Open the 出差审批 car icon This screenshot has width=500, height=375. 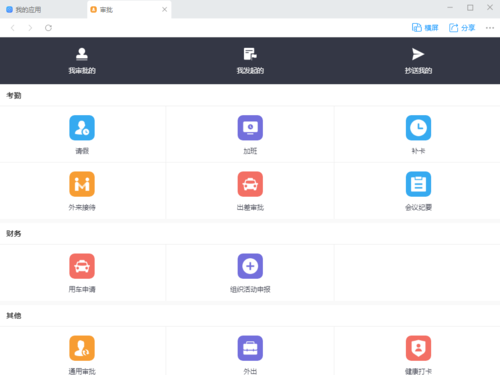(250, 184)
